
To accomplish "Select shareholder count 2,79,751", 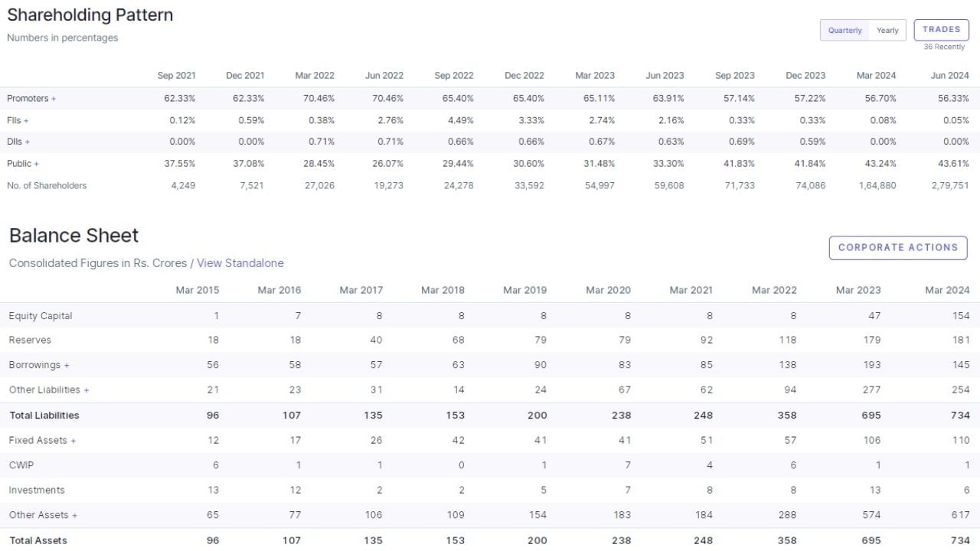I will pos(950,186).
